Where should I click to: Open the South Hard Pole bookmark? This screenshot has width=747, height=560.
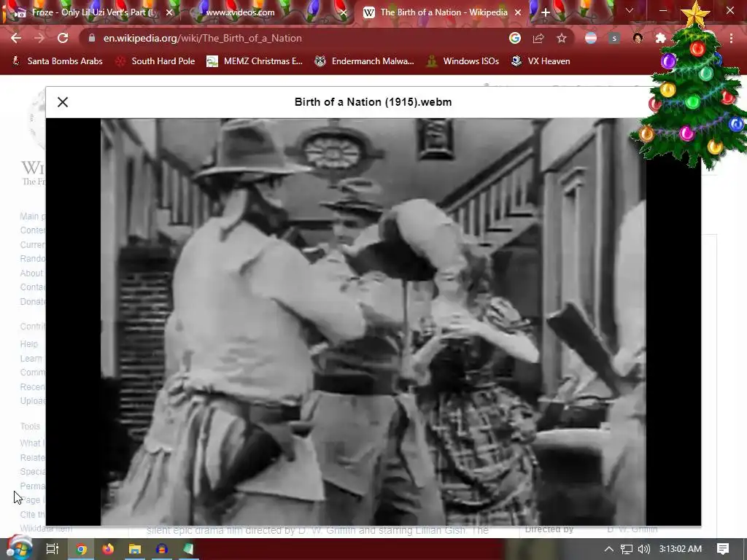(x=155, y=61)
